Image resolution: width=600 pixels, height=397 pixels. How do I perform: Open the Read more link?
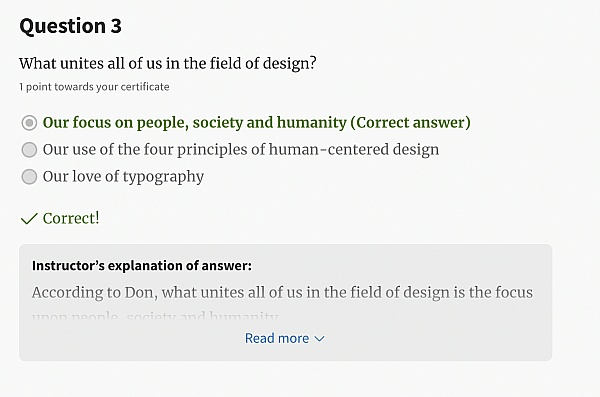tap(285, 338)
